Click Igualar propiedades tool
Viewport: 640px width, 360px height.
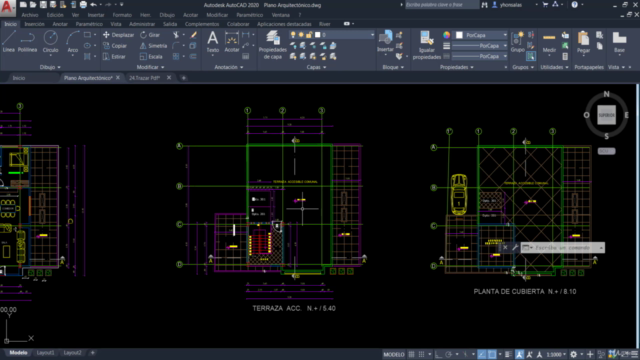427,45
